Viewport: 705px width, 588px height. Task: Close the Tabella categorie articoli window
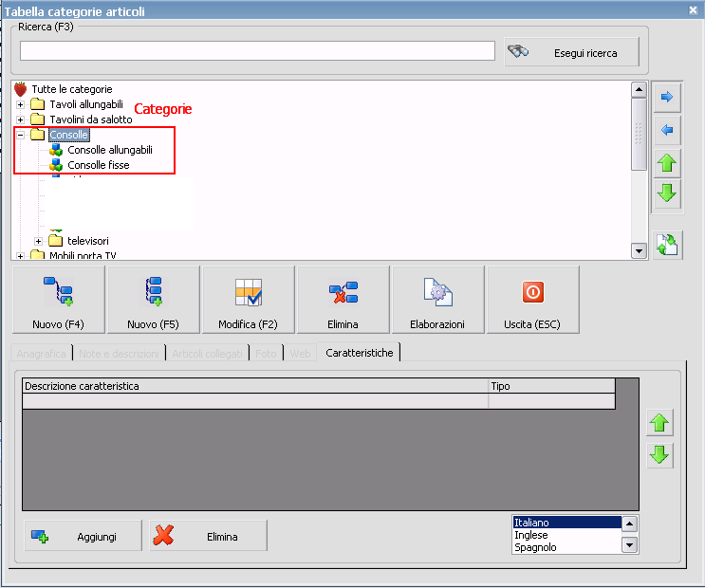pyautogui.click(x=693, y=9)
